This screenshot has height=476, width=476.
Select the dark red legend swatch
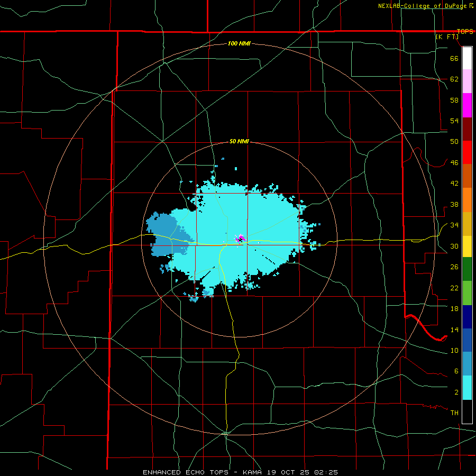pyautogui.click(x=467, y=129)
